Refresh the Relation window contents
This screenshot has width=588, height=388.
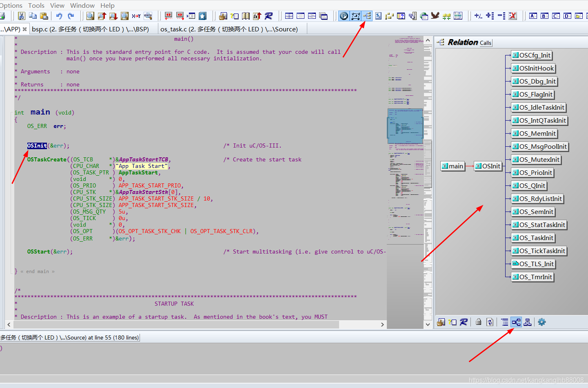click(x=490, y=322)
